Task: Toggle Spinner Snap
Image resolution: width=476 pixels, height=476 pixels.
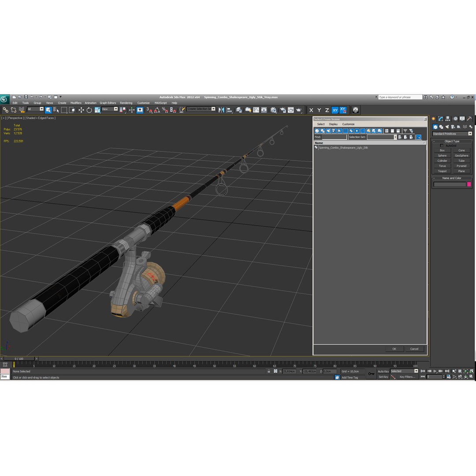Action: (173, 110)
